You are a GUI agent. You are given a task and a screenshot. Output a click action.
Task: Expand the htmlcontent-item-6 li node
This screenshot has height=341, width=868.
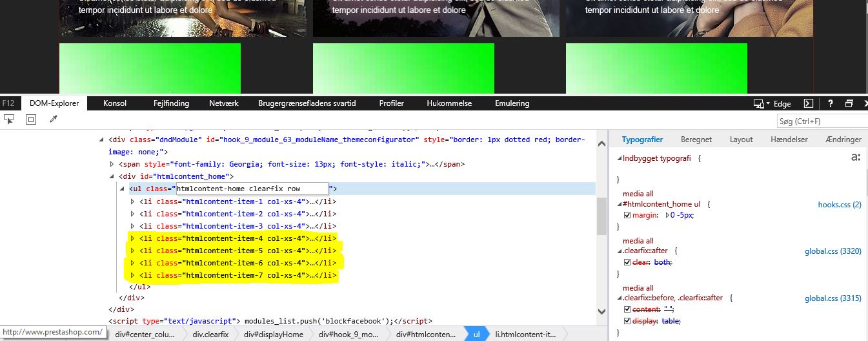coord(133,263)
